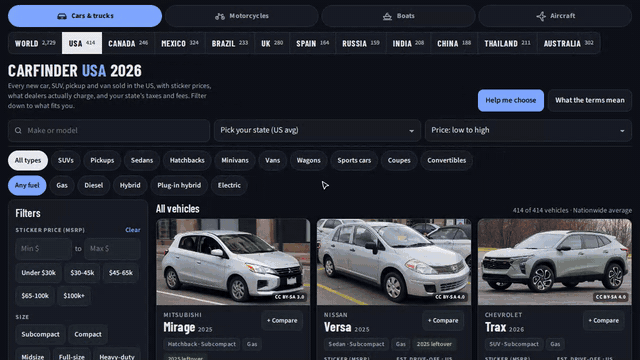The width and height of the screenshot is (640, 360).
Task: Filter by Pickups
Action: pos(102,160)
